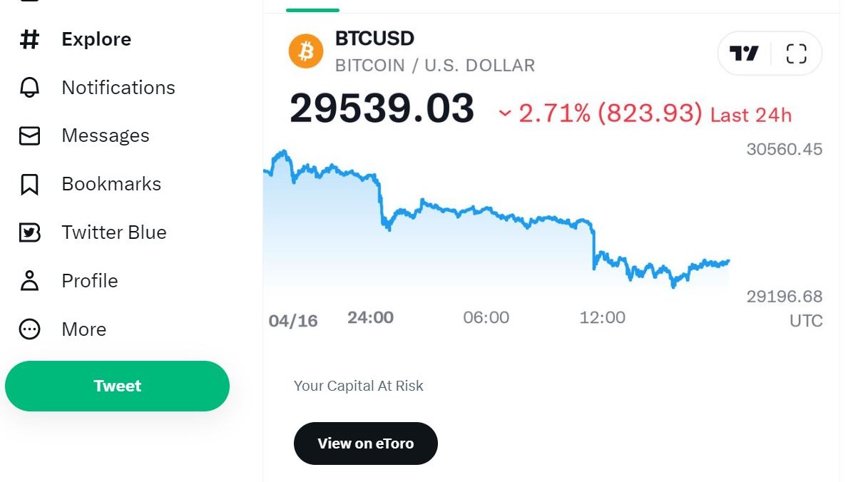Open Notifications bell icon
This screenshot has height=482, width=868.
coord(29,88)
